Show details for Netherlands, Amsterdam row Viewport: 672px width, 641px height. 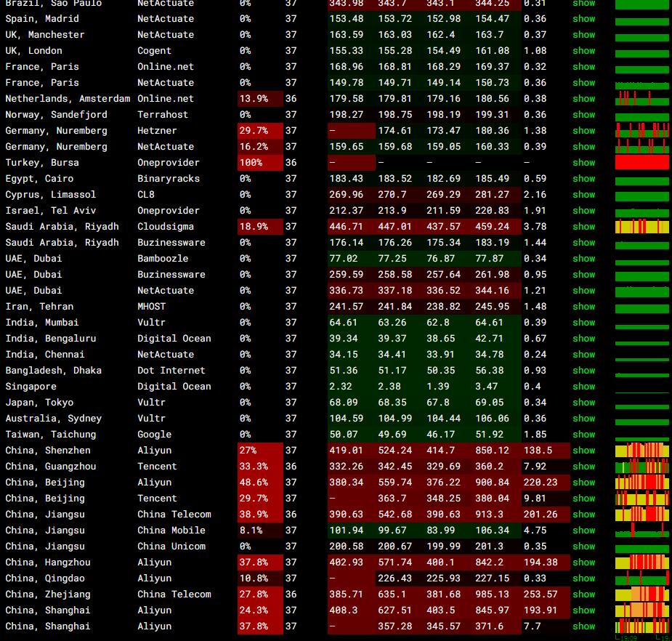point(583,99)
